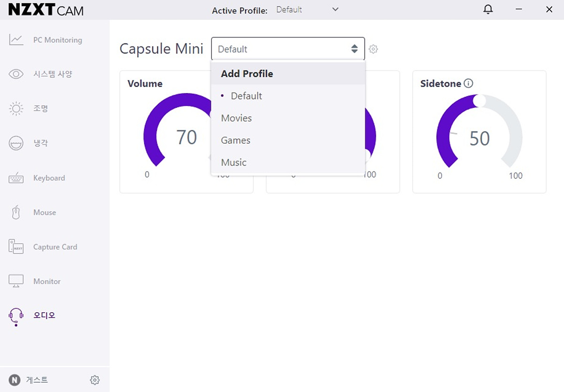Click the sun icon for 조명
The image size is (564, 392).
coord(16,109)
